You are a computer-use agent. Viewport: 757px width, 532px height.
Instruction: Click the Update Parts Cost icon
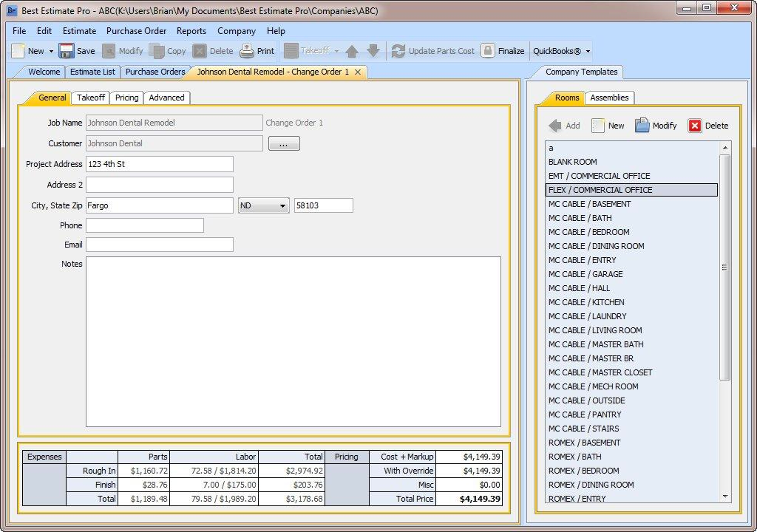coord(400,51)
